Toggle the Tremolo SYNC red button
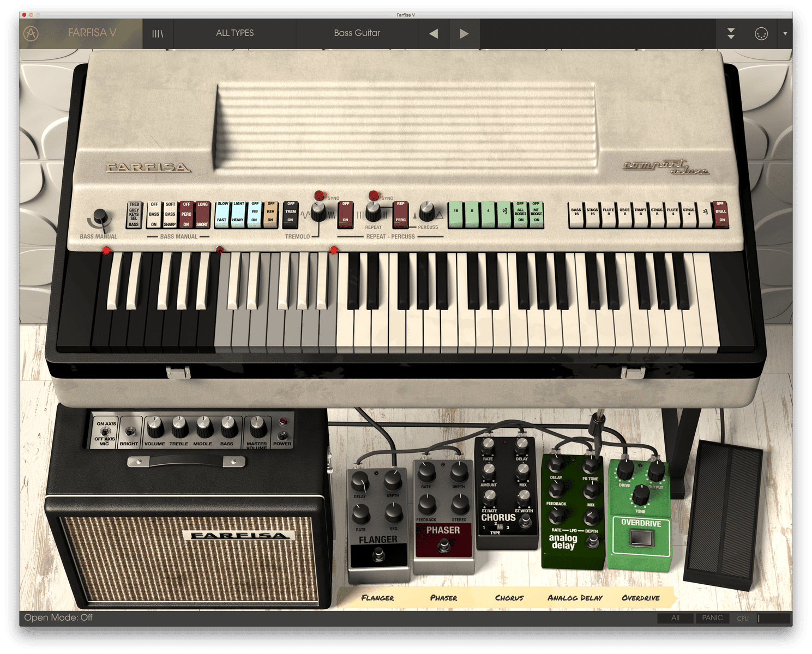 tap(319, 195)
